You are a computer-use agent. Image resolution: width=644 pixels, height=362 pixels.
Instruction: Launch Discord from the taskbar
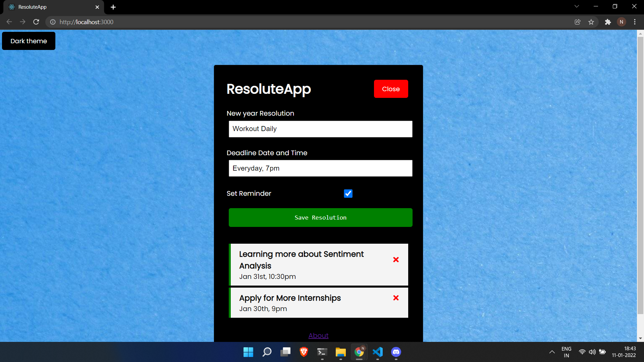pyautogui.click(x=396, y=352)
